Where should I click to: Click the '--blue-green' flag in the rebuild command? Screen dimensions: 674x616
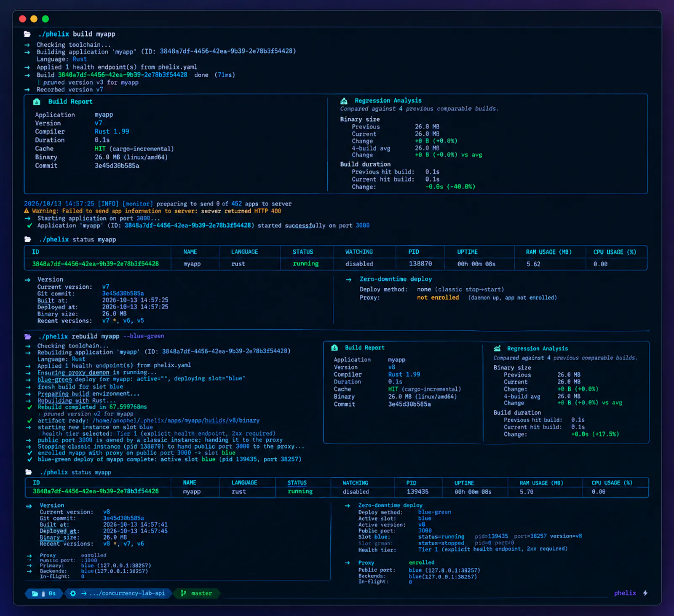pos(144,336)
